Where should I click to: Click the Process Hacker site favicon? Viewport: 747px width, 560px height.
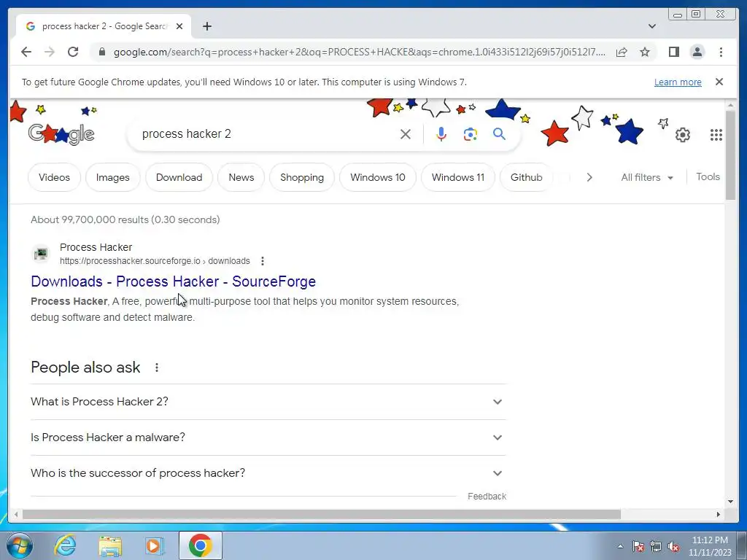click(x=41, y=253)
